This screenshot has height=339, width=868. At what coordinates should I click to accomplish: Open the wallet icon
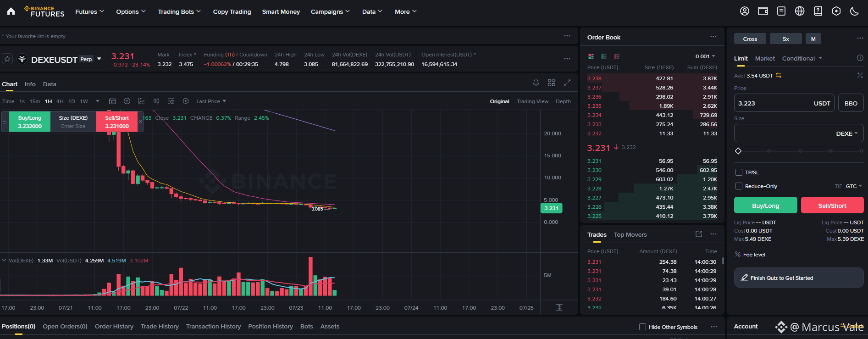(x=763, y=11)
